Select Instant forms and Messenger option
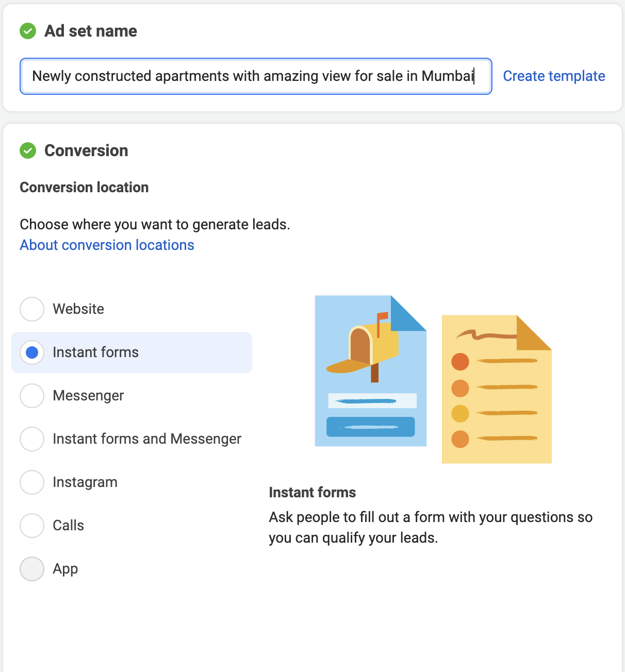This screenshot has height=672, width=625. tap(32, 439)
